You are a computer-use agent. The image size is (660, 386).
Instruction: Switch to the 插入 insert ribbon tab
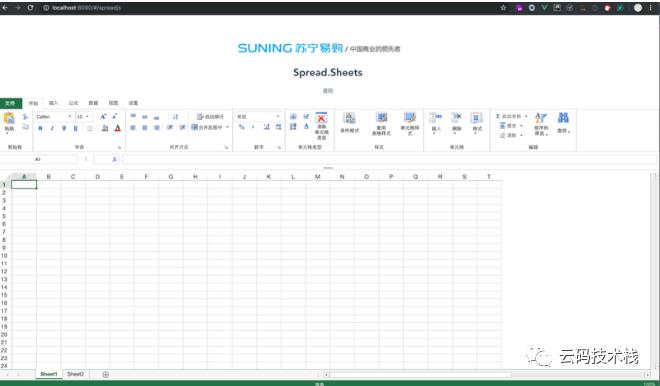[53, 103]
